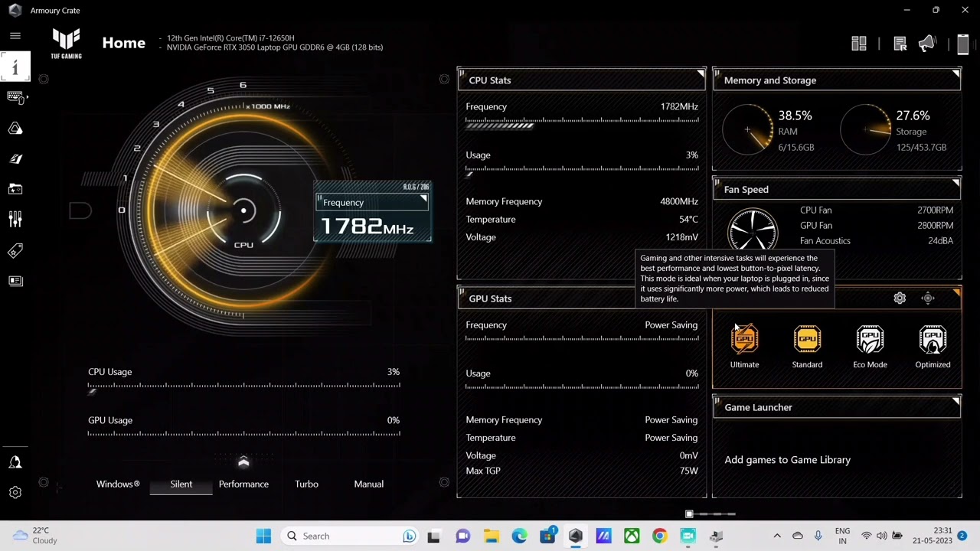Open GPU Mode settings gear icon

(900, 298)
